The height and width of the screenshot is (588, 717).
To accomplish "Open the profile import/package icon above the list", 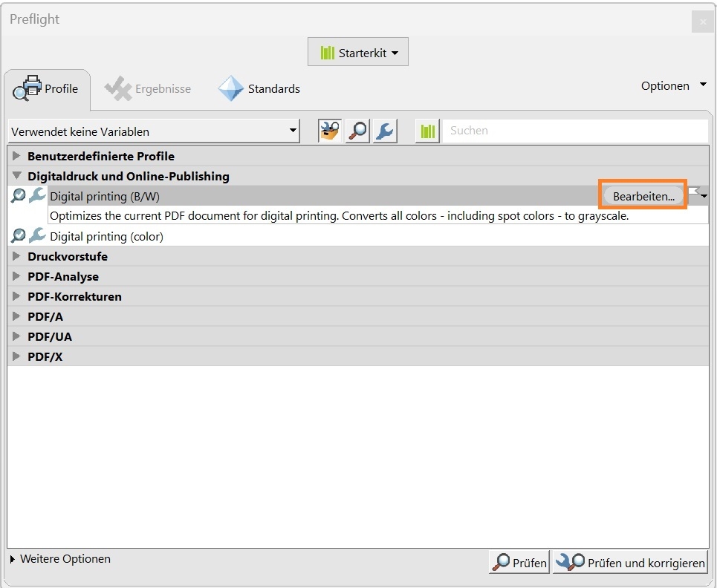I will pyautogui.click(x=329, y=130).
